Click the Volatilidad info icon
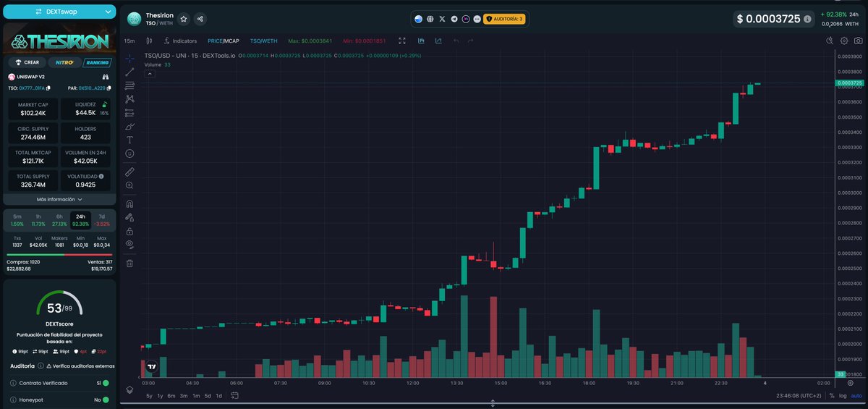 [101, 176]
